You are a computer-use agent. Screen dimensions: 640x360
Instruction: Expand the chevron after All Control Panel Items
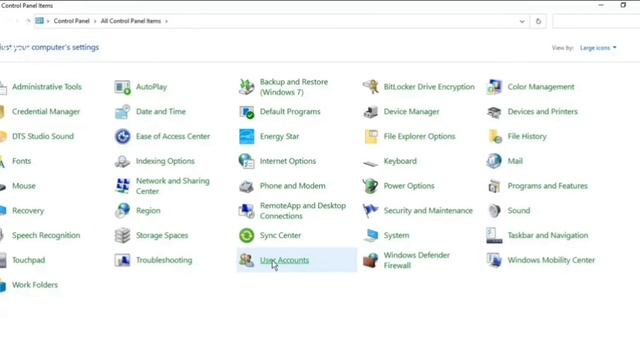167,21
